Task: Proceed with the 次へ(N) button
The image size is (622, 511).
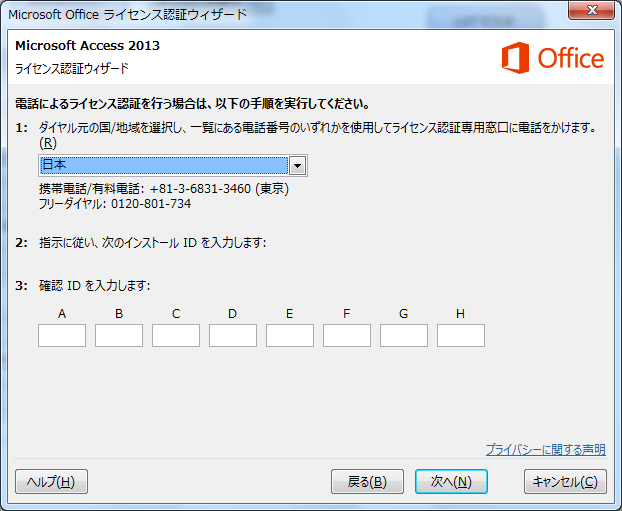Action: tap(451, 482)
